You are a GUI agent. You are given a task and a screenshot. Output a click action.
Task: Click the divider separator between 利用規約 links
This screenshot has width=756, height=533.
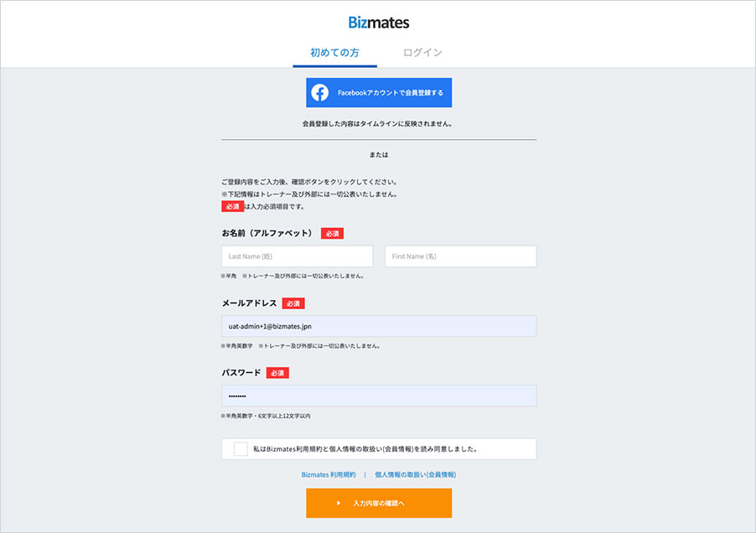[x=366, y=474]
